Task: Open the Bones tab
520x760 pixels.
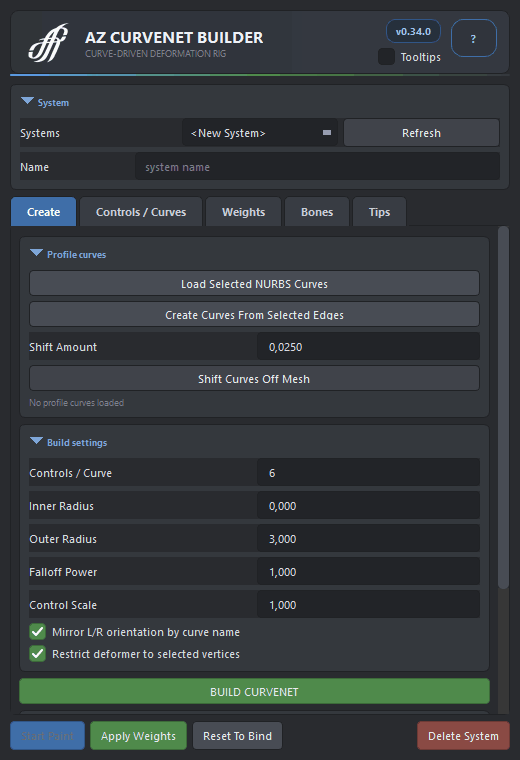Action: pyautogui.click(x=317, y=212)
